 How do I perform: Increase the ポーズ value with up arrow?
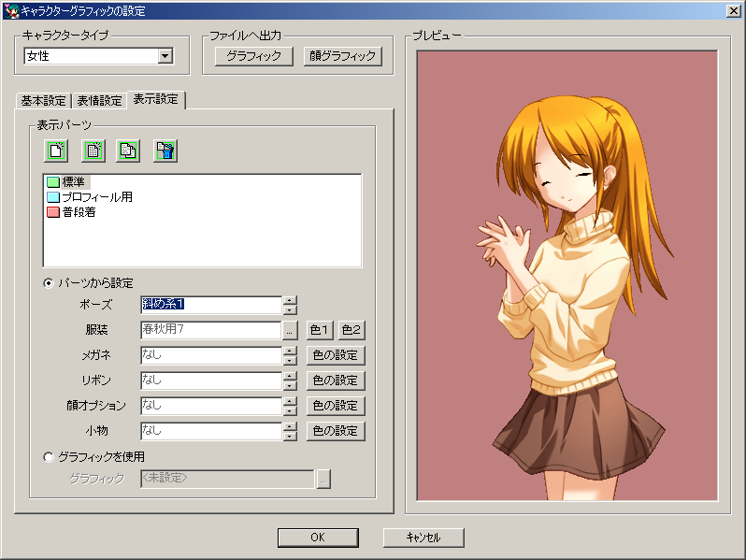[x=290, y=301]
